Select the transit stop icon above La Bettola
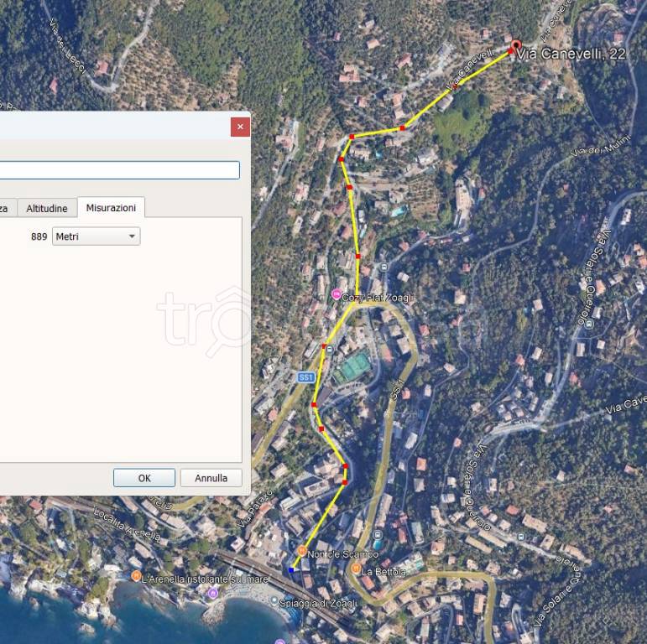The height and width of the screenshot is (644, 647). coord(377,535)
